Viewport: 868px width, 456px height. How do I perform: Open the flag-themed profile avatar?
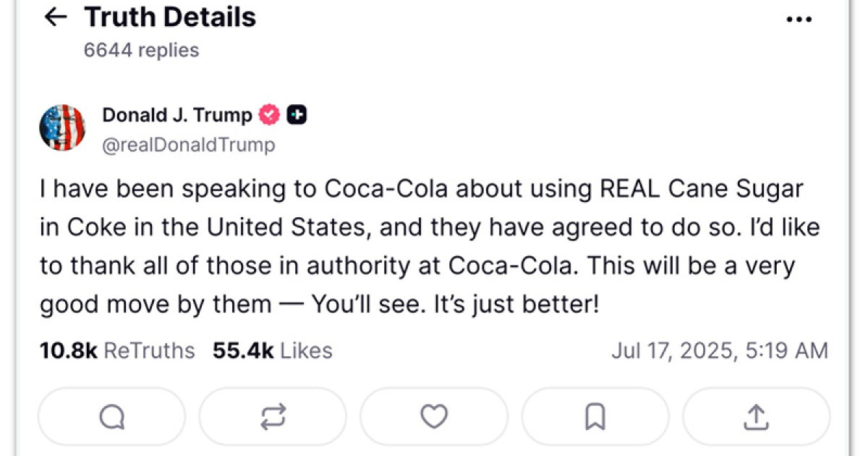[62, 128]
